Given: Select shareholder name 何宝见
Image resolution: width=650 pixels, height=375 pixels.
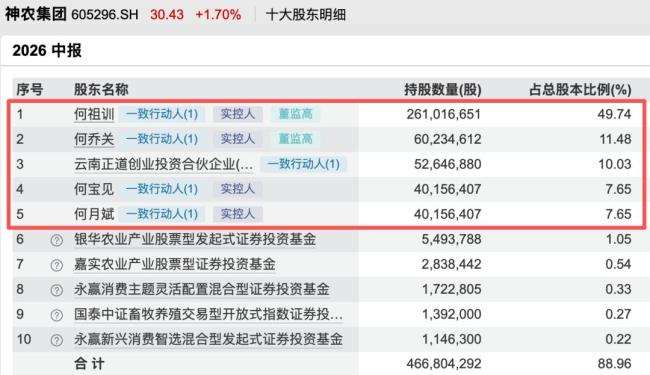Looking at the screenshot, I should (94, 189).
